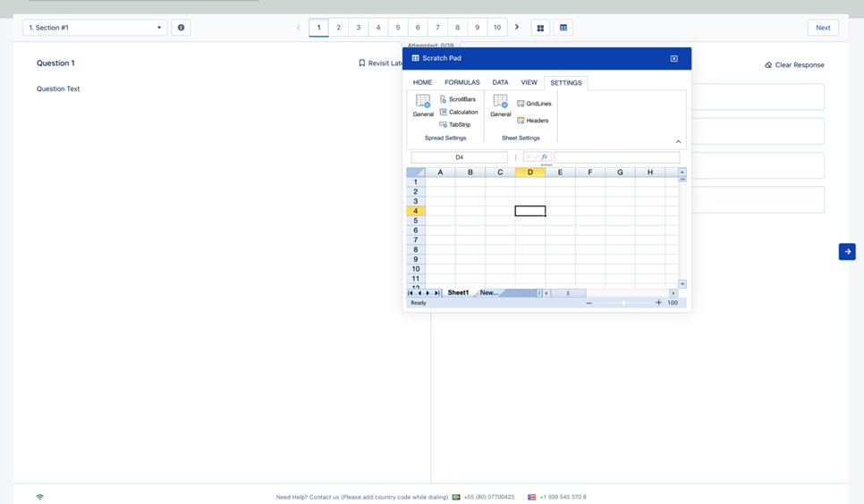Toggle GridLines in Sheet Settings
Image resolution: width=864 pixels, height=504 pixels.
tap(534, 104)
